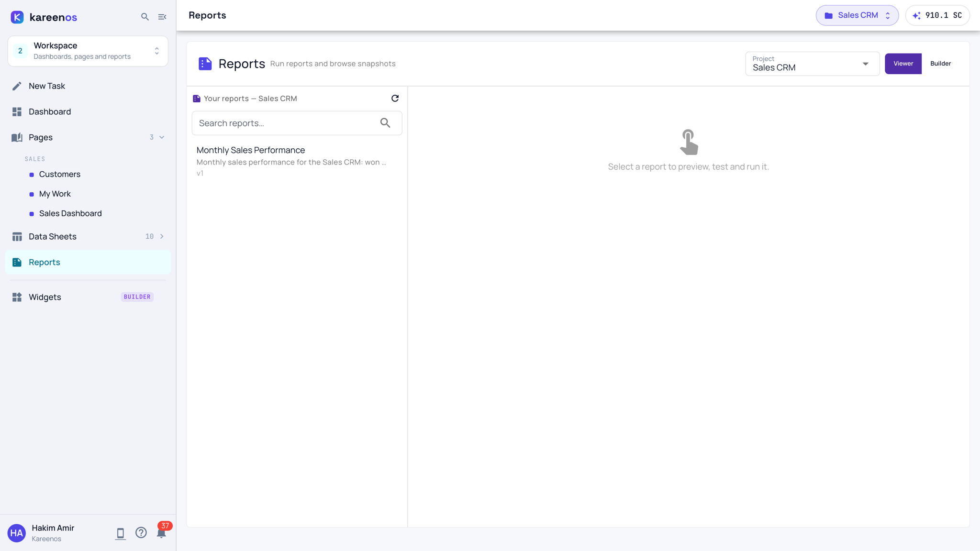Click the Dashboard grid icon

pos(17,111)
